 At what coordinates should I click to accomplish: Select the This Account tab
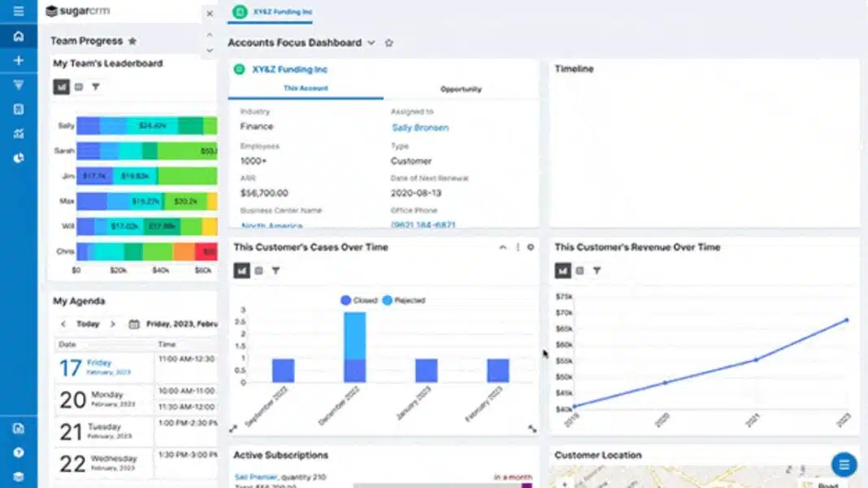coord(306,89)
